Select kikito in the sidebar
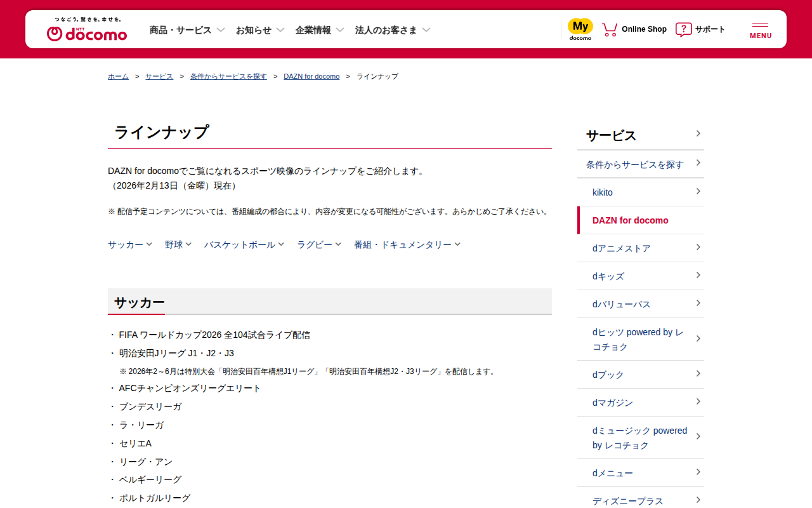 point(641,192)
